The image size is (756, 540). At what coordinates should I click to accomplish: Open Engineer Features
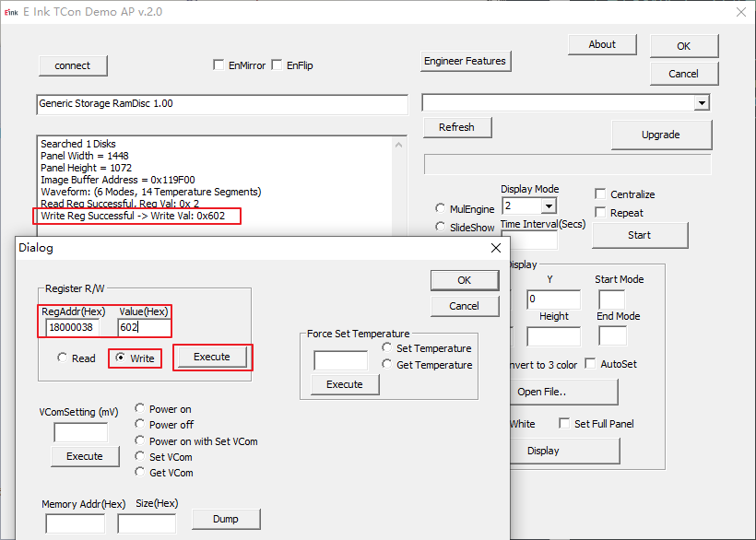point(466,61)
